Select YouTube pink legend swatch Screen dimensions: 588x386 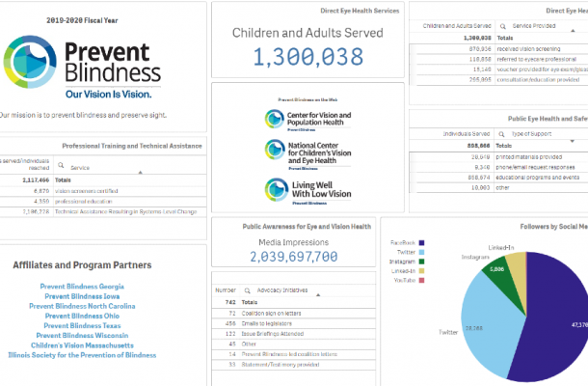click(421, 280)
